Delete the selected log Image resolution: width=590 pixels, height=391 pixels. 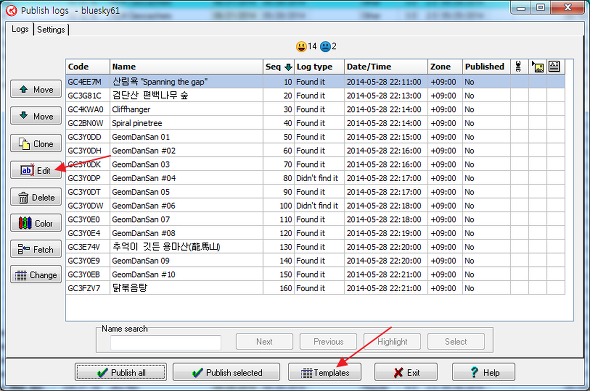click(x=36, y=197)
